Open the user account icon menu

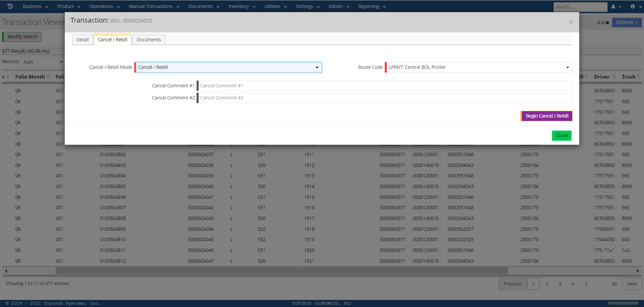616,6
